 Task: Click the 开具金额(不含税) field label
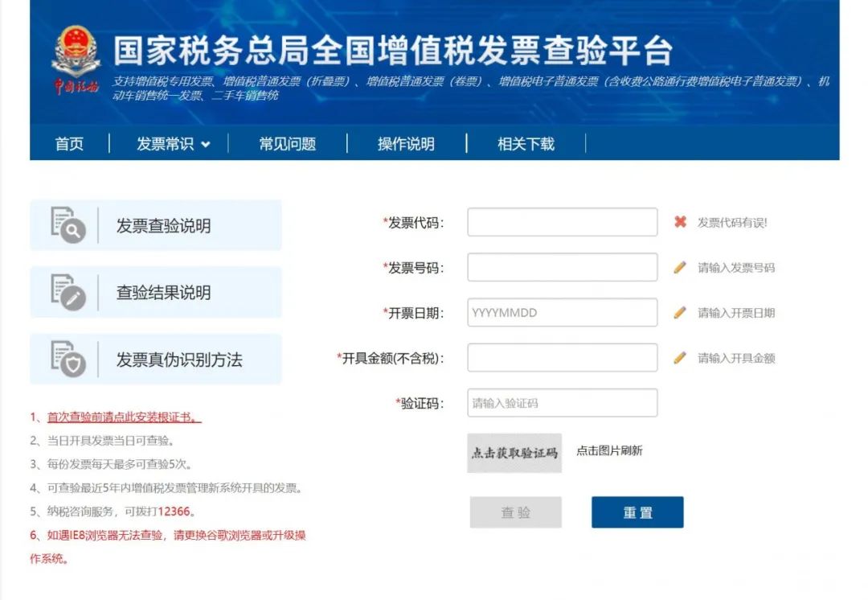391,359
